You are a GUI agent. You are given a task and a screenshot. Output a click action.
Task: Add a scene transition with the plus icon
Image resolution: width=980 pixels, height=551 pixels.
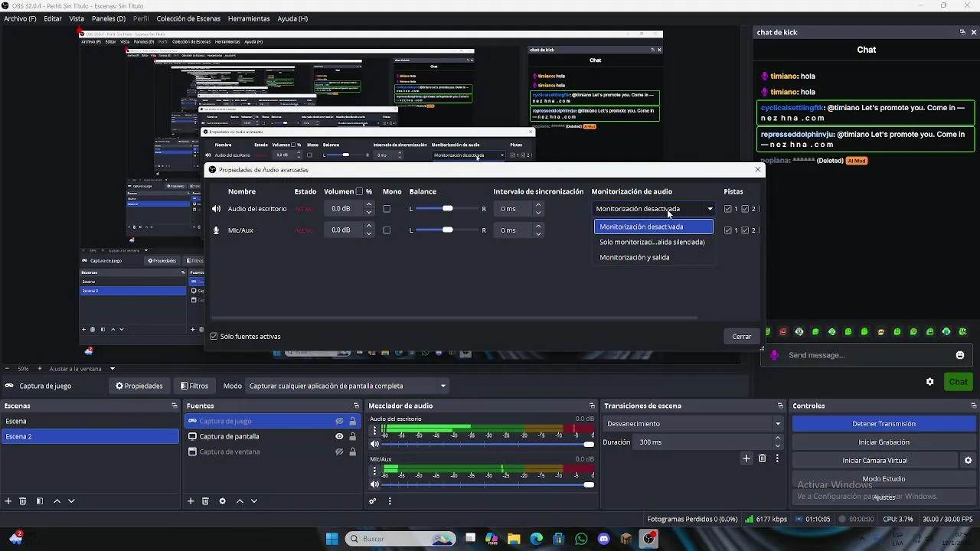point(746,458)
